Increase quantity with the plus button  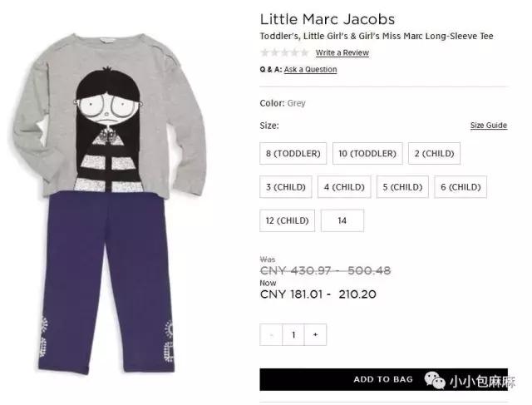coord(316,334)
